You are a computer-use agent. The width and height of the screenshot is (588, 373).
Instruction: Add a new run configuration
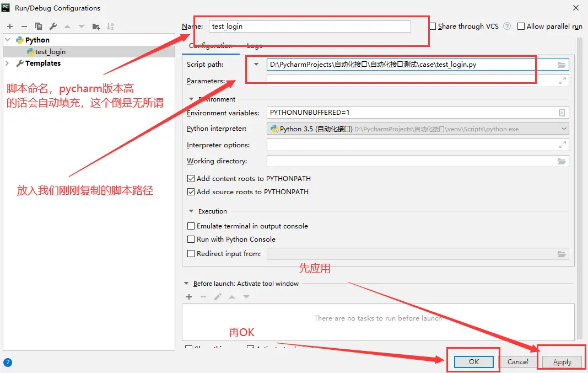pos(10,26)
